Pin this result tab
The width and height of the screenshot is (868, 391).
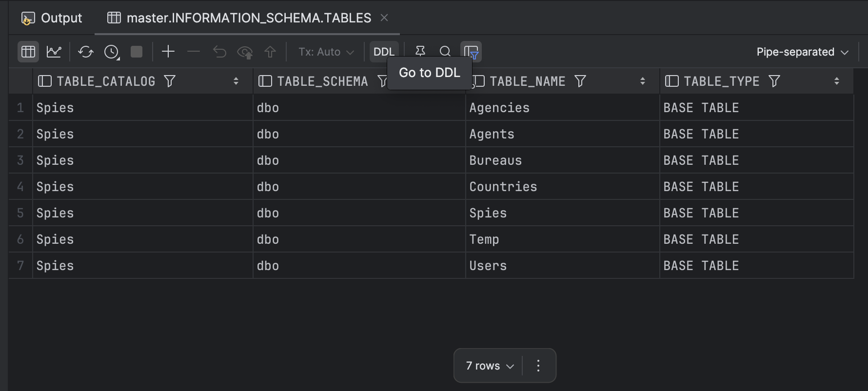(420, 51)
